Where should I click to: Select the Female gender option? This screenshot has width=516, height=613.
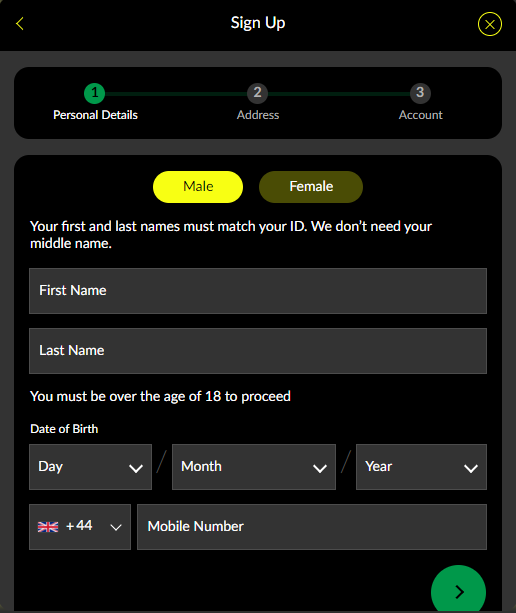(x=311, y=187)
